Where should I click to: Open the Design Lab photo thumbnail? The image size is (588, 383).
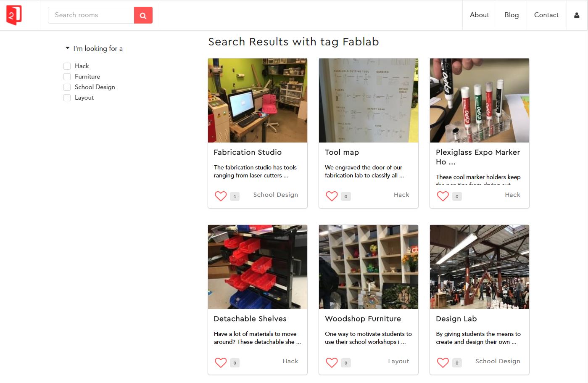click(x=480, y=267)
